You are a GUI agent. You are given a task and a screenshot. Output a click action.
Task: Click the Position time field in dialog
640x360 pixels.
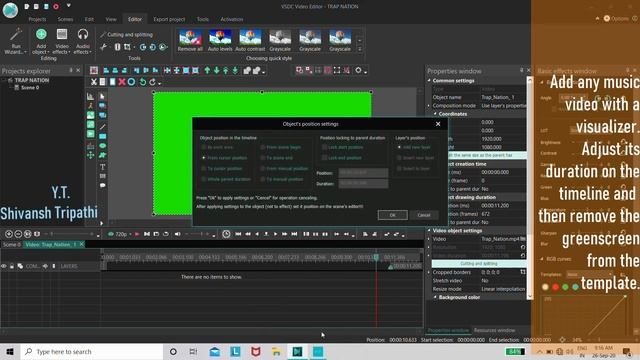[363, 173]
